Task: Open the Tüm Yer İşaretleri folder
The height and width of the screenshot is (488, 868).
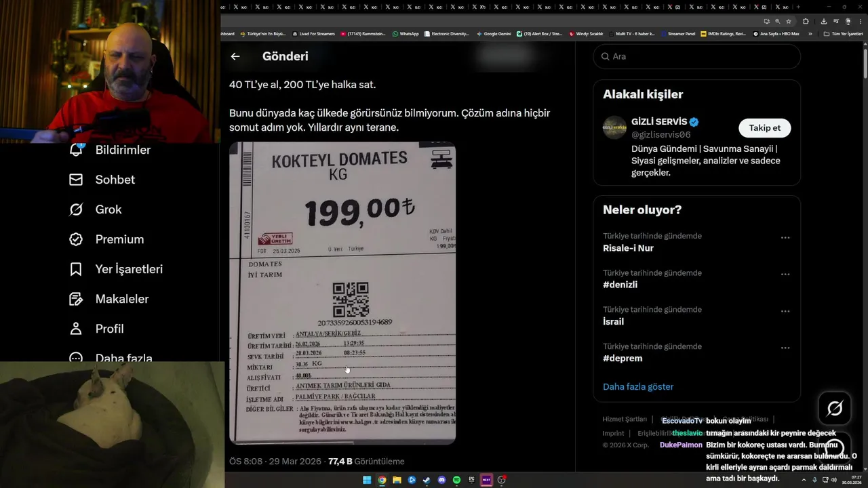Action: (x=844, y=34)
